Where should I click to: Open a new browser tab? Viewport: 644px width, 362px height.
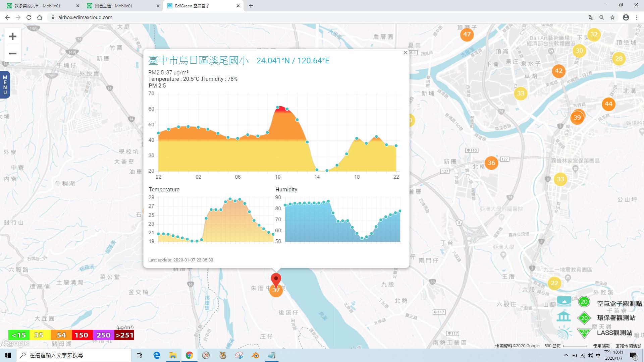[x=251, y=6]
